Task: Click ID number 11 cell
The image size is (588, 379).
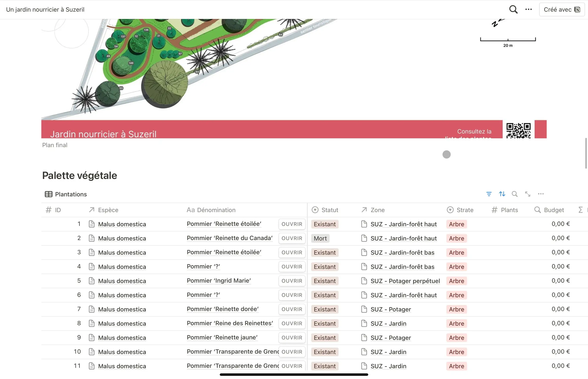Action: [x=77, y=366]
